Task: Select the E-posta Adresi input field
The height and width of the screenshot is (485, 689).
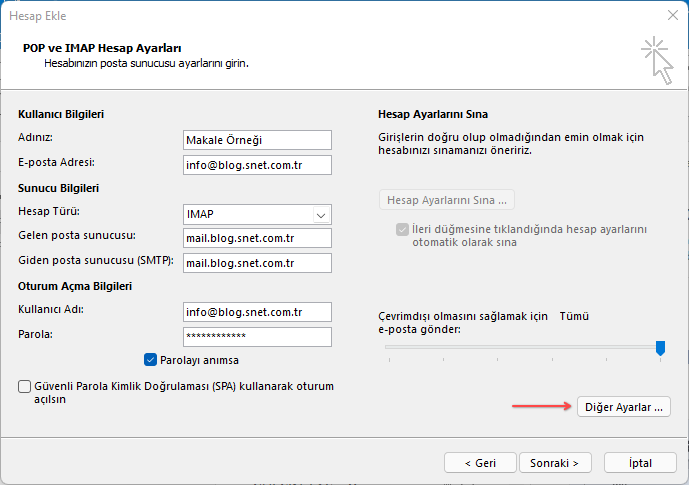Action: pos(257,165)
